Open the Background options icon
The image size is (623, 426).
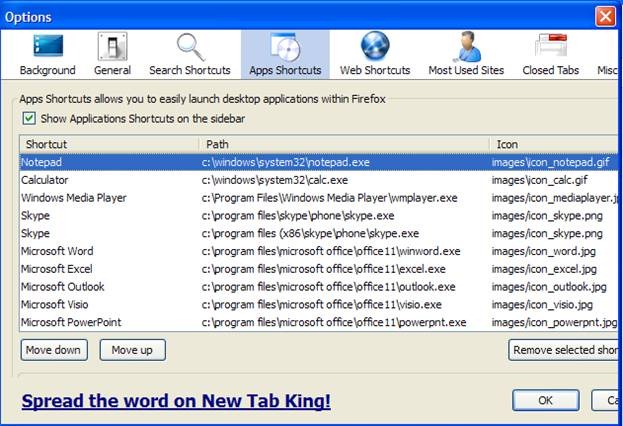[x=47, y=47]
